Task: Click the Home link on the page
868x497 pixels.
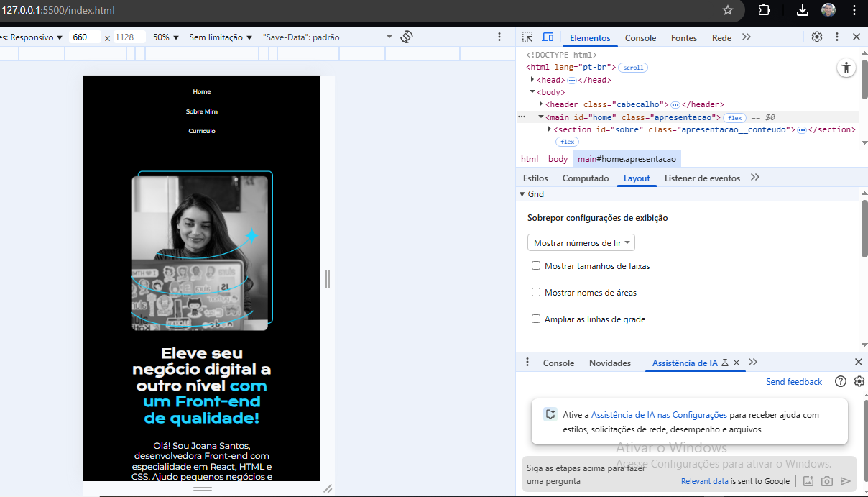Action: click(202, 91)
